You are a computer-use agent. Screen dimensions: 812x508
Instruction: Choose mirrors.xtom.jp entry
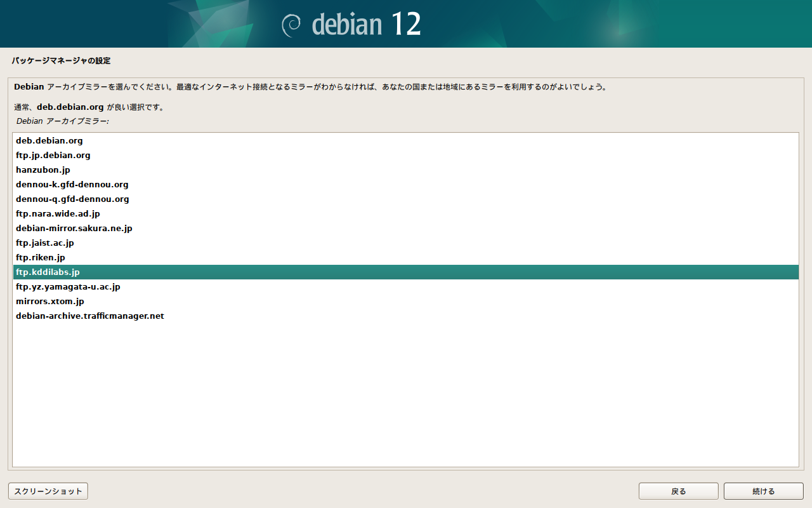406,301
